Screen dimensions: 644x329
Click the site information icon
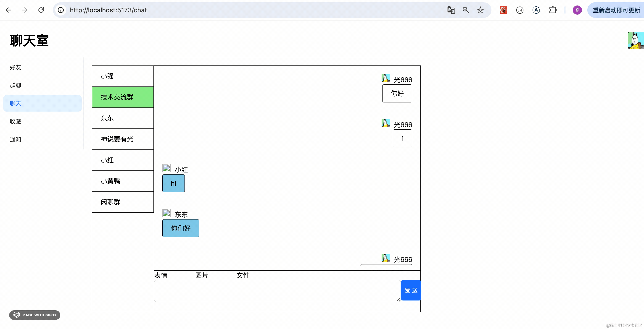61,10
